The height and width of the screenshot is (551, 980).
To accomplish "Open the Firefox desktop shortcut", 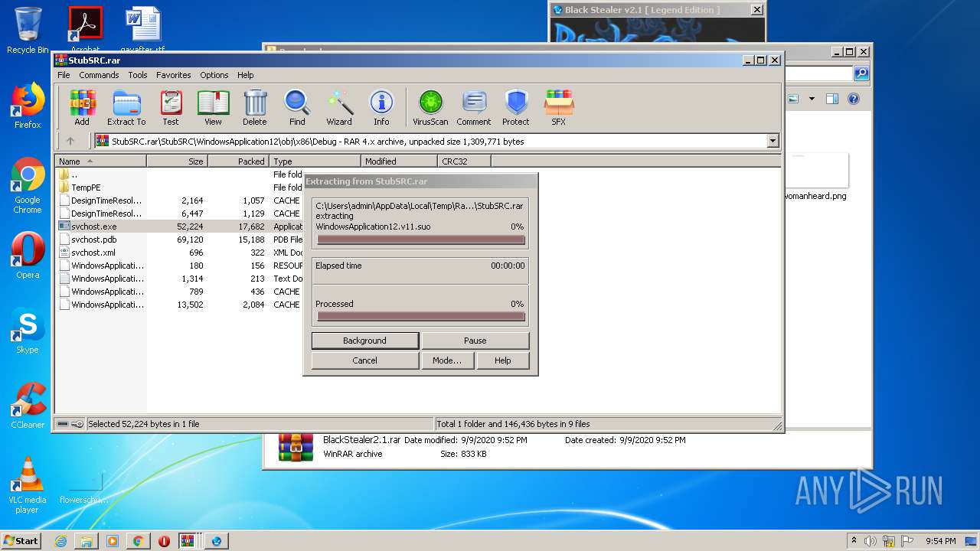I will pyautogui.click(x=28, y=106).
